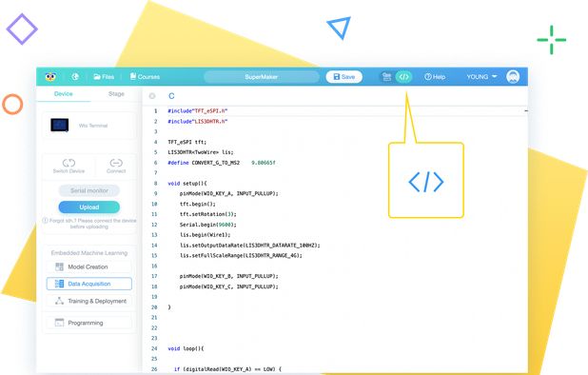Image resolution: width=588 pixels, height=375 pixels.
Task: Select the C code tab
Action: [171, 96]
